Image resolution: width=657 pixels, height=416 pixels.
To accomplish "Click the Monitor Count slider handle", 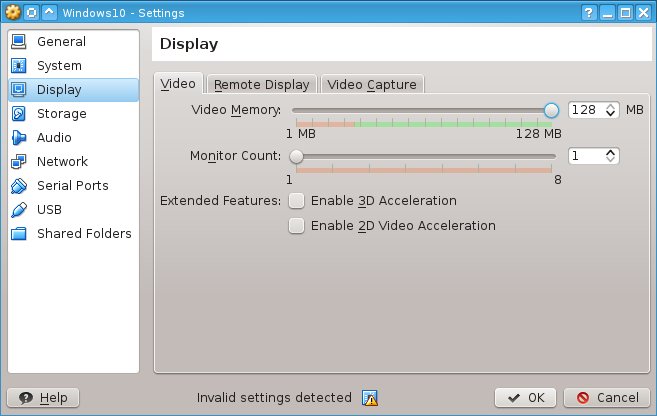I will (x=296, y=156).
